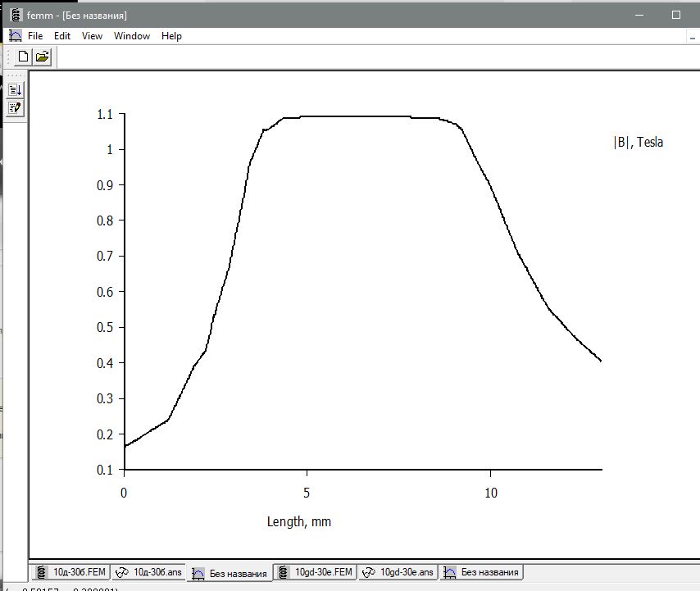Image resolution: width=700 pixels, height=591 pixels.
Task: Click the top left-sidebar list icon
Action: [15, 89]
